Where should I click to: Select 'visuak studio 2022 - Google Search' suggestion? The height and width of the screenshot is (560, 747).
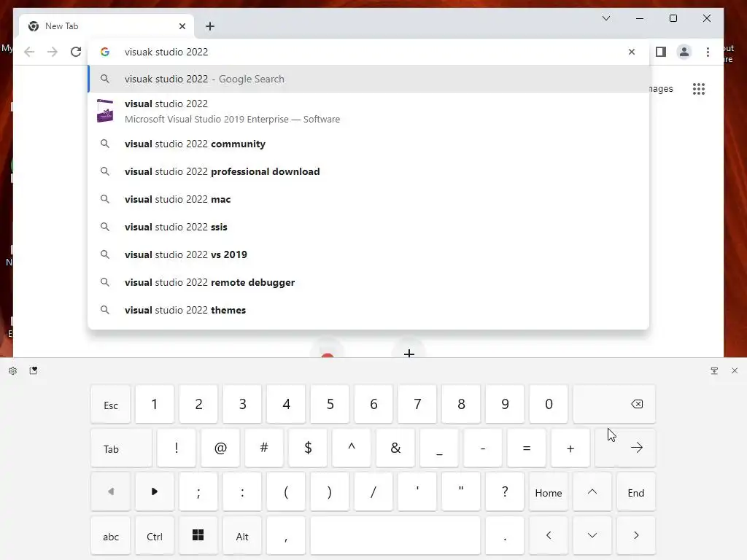pyautogui.click(x=368, y=79)
